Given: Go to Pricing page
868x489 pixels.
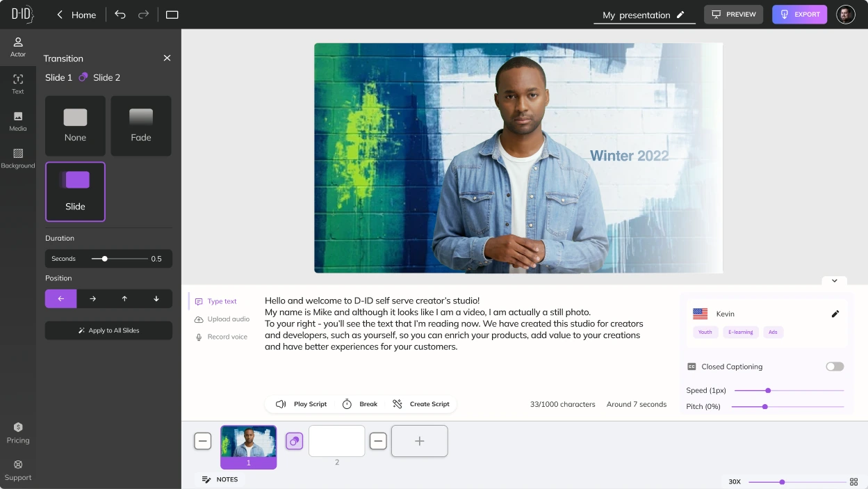Looking at the screenshot, I should pos(18,433).
